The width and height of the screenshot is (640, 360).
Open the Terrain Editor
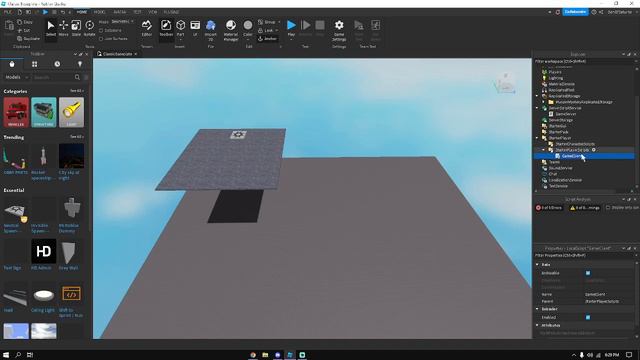tap(147, 29)
